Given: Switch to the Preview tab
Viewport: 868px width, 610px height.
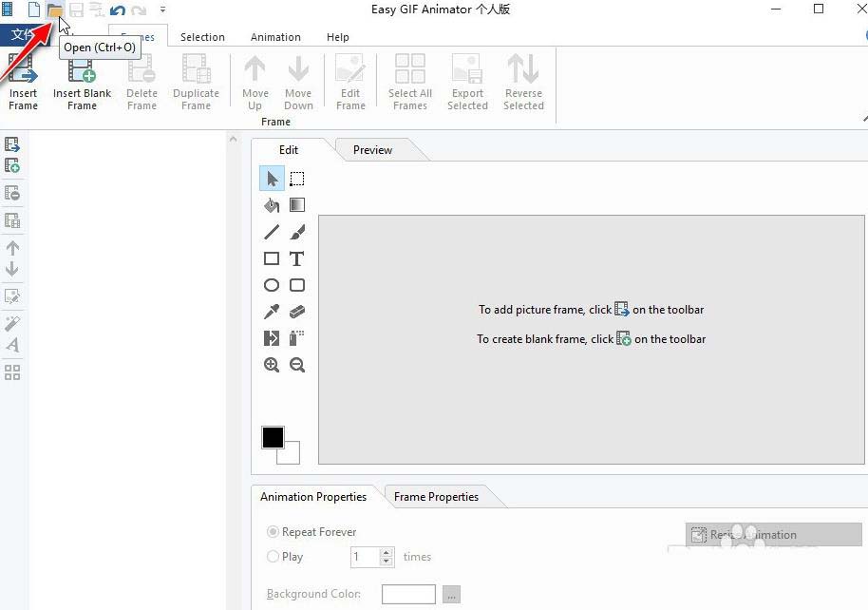Looking at the screenshot, I should coord(372,149).
